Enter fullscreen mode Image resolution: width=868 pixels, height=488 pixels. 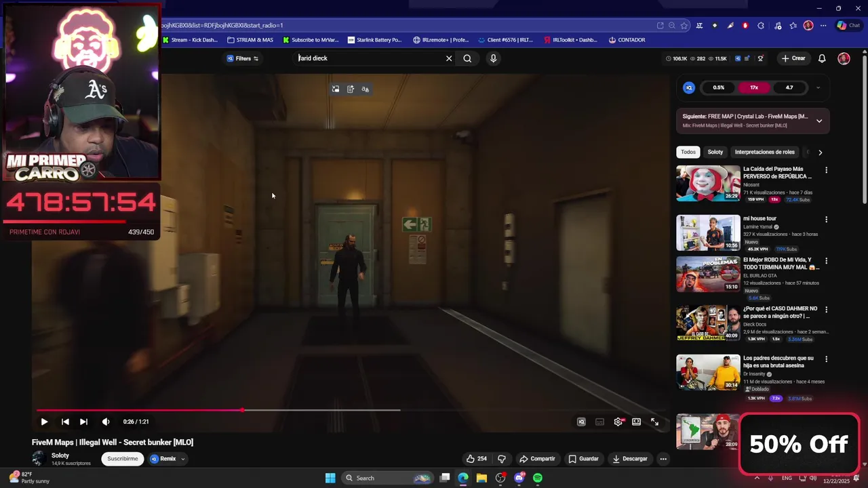[x=654, y=422]
